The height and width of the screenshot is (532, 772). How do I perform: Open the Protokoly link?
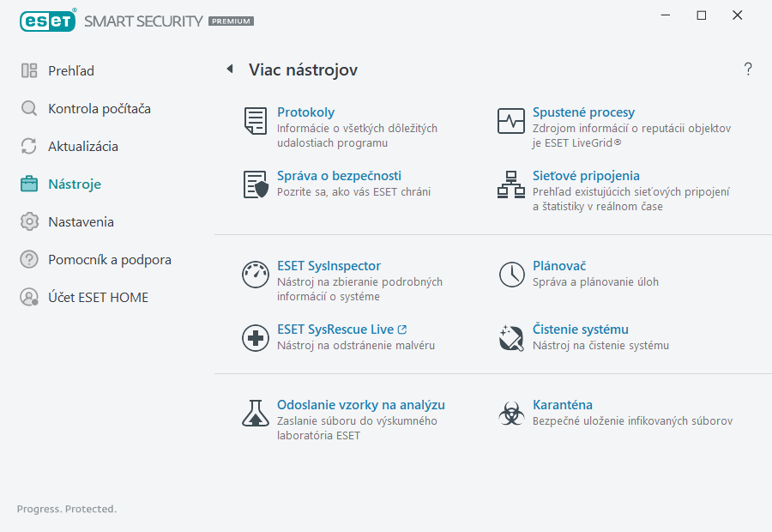pyautogui.click(x=305, y=112)
